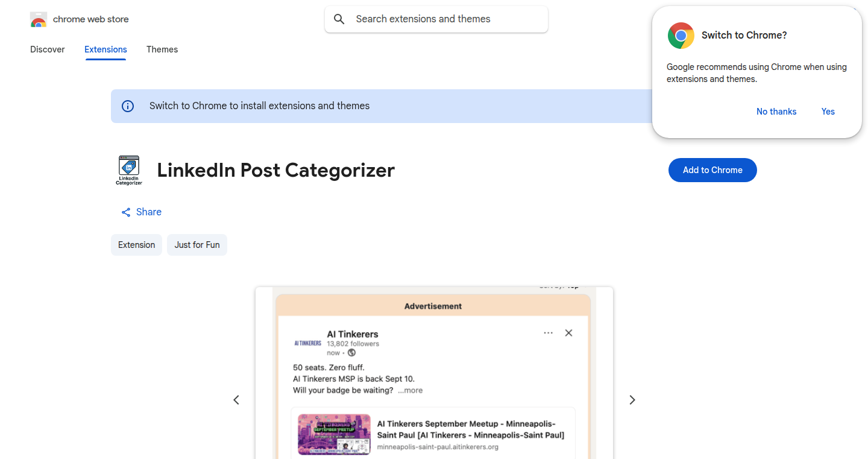This screenshot has width=868, height=459.
Task: Click the info icon in the blue banner
Action: pos(128,106)
